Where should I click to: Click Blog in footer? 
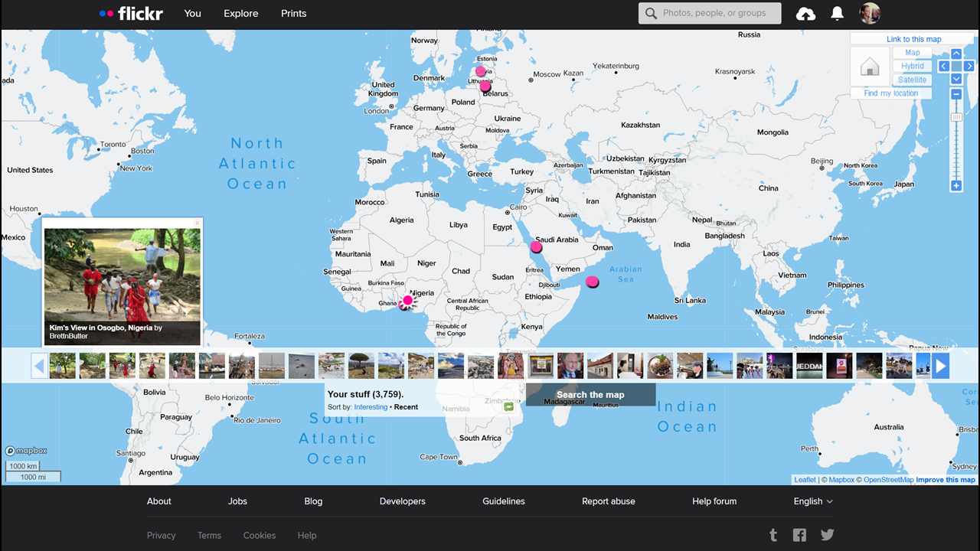[x=313, y=501]
